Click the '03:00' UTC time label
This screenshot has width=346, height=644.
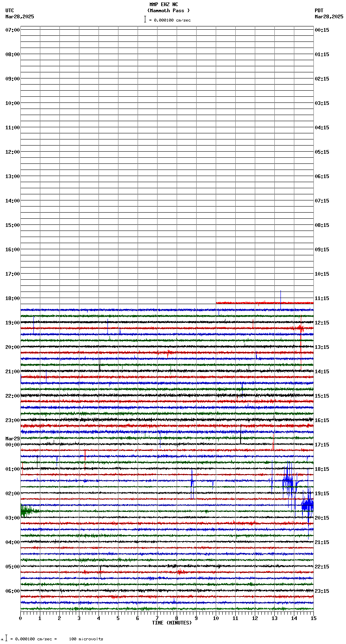coord(13,518)
